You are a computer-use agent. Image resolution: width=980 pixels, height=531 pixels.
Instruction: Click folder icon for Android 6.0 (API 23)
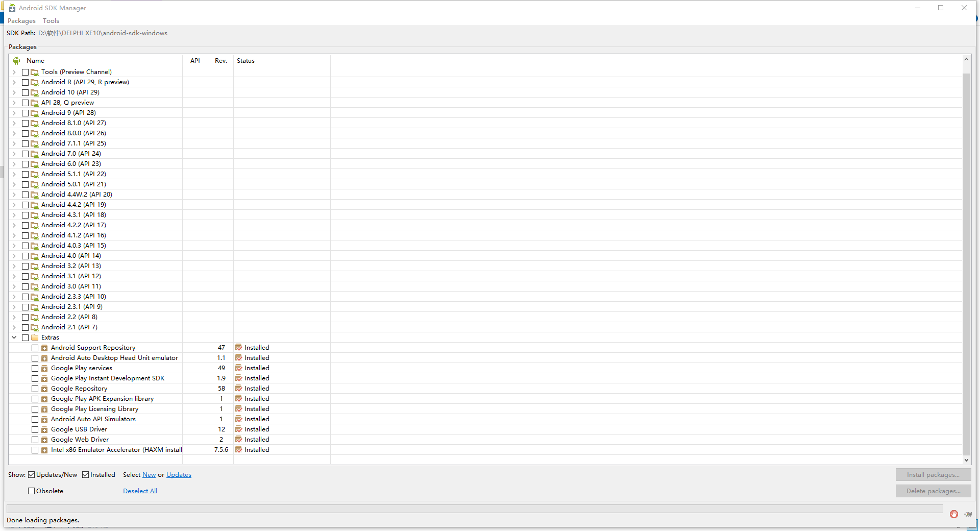point(35,164)
